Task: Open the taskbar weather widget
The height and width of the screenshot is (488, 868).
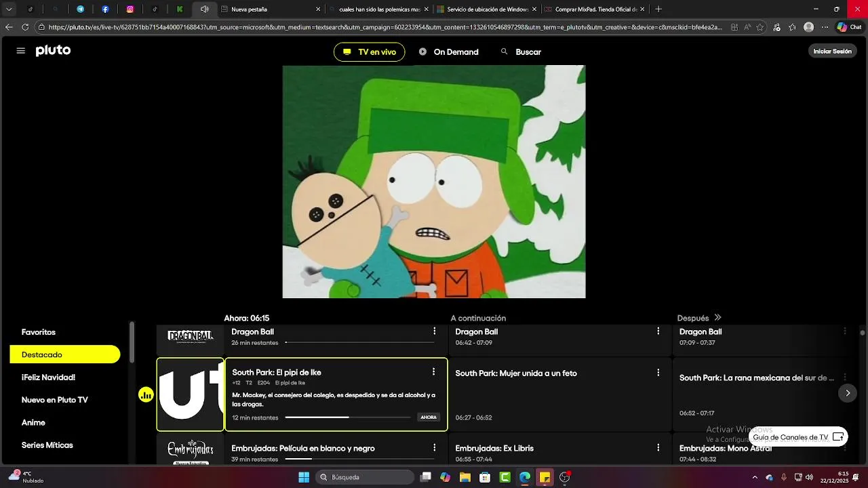Action: click(x=27, y=477)
